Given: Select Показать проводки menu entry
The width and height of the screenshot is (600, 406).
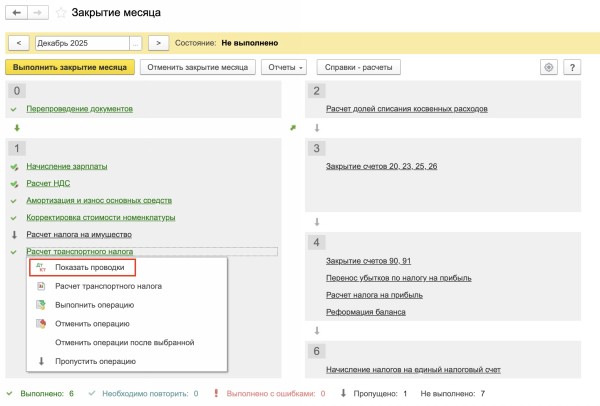Looking at the screenshot, I should tap(82, 267).
